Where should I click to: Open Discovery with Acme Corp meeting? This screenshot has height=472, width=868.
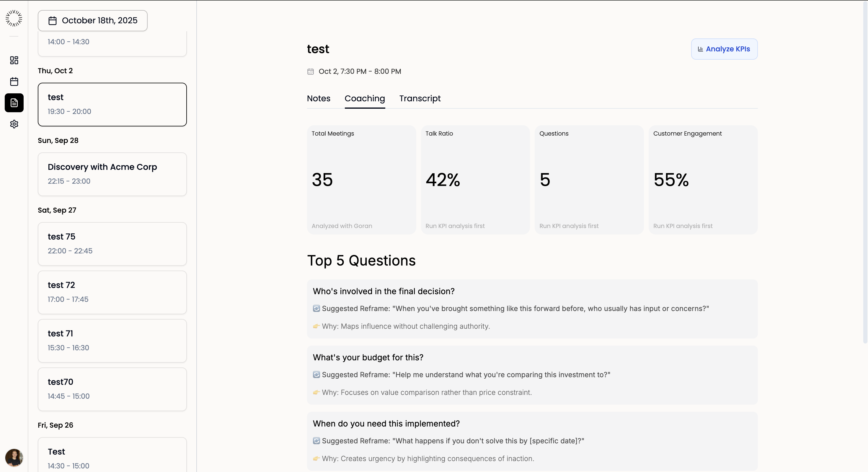click(112, 174)
